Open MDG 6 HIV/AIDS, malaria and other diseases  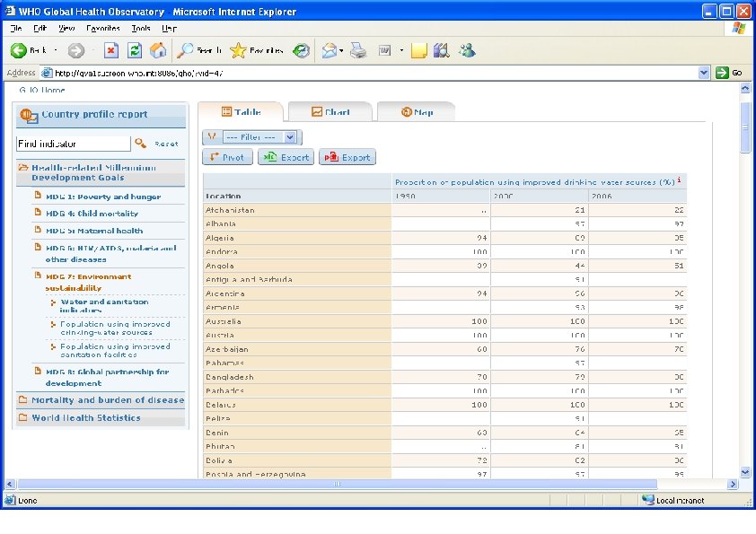(x=111, y=253)
